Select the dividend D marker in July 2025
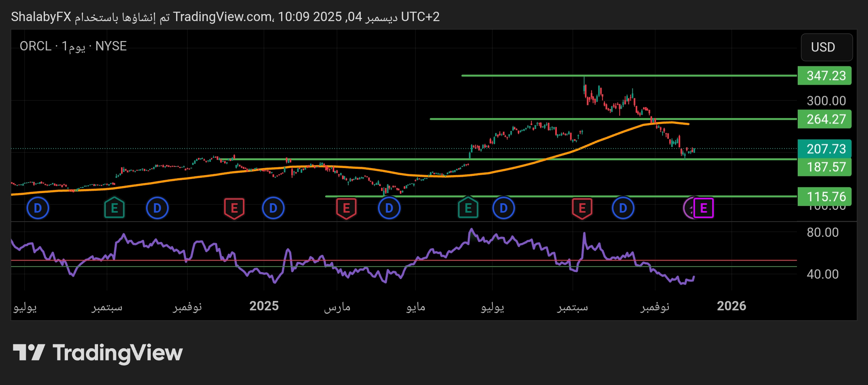868x385 pixels. [504, 208]
